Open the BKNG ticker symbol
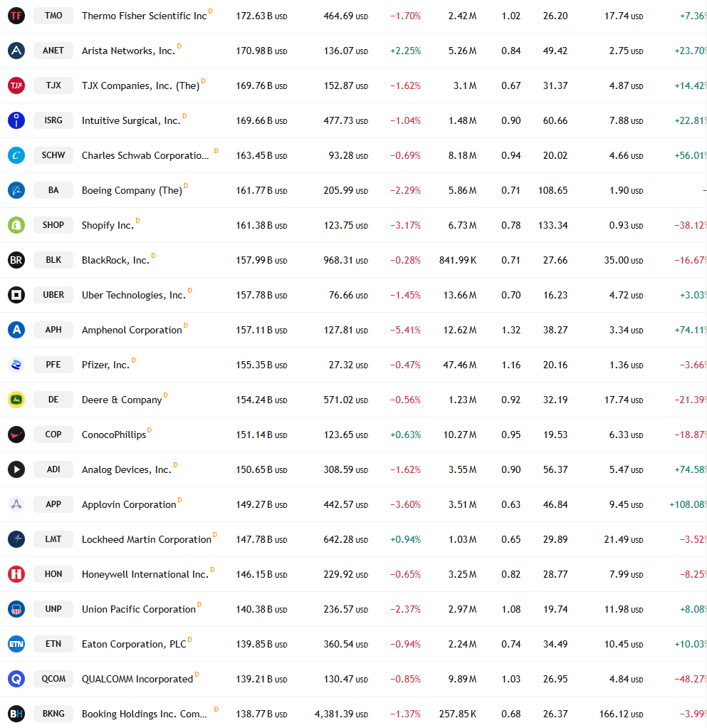This screenshot has width=707, height=728. point(53,714)
